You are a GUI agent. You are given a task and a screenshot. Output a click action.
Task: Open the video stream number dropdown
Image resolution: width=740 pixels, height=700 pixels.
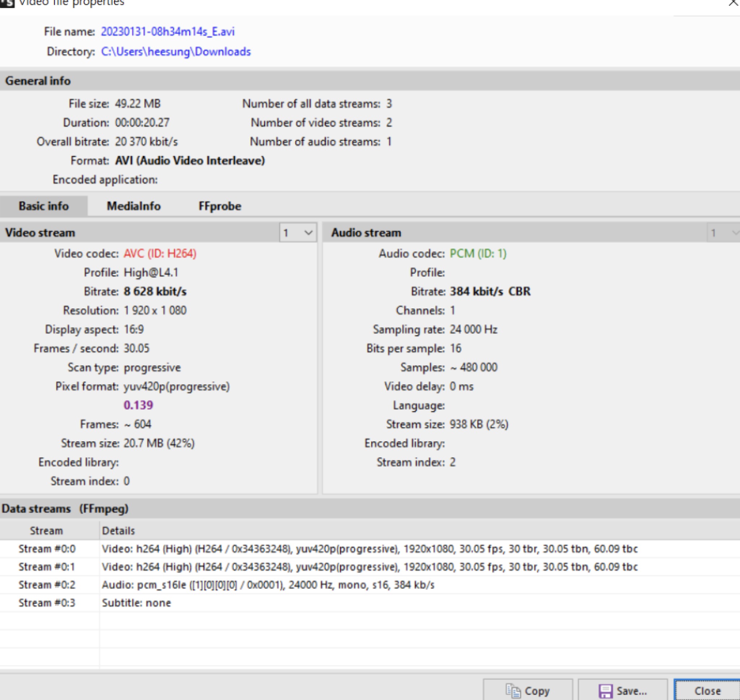pyautogui.click(x=298, y=233)
